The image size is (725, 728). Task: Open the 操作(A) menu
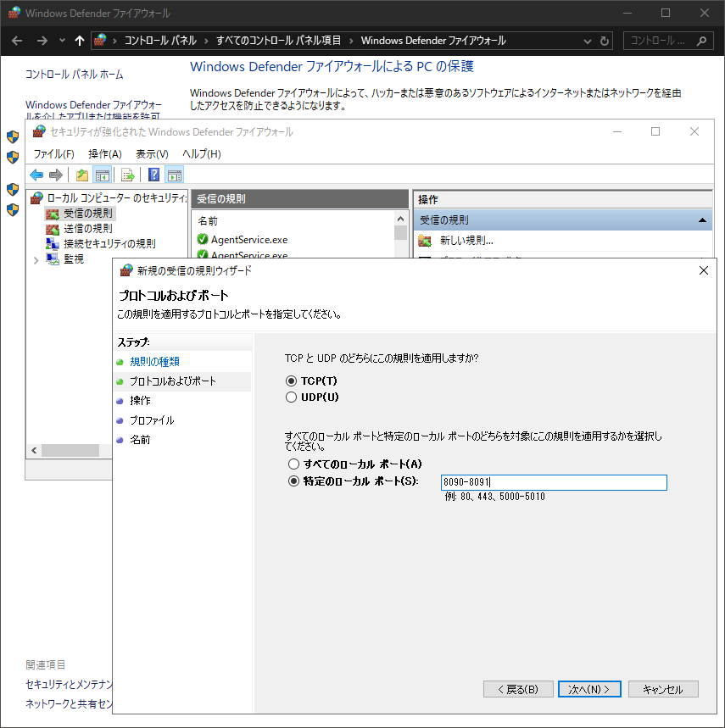(104, 153)
